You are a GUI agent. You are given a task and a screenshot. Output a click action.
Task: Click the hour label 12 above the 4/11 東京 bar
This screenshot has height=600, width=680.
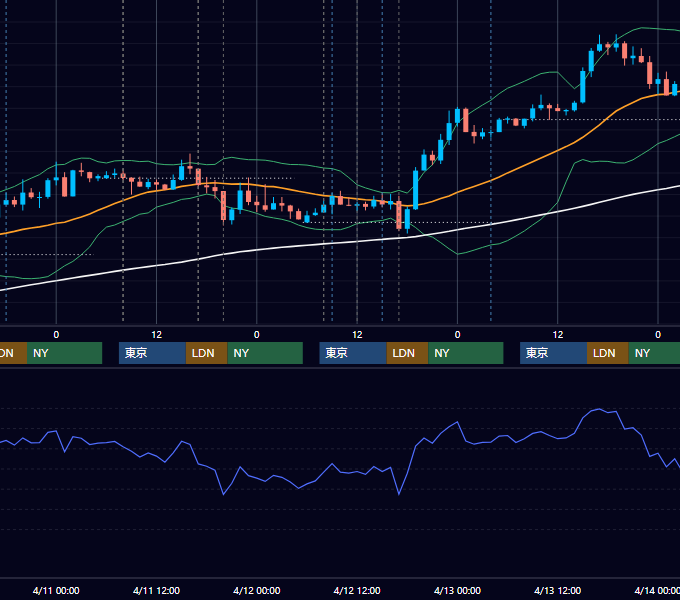pyautogui.click(x=157, y=335)
